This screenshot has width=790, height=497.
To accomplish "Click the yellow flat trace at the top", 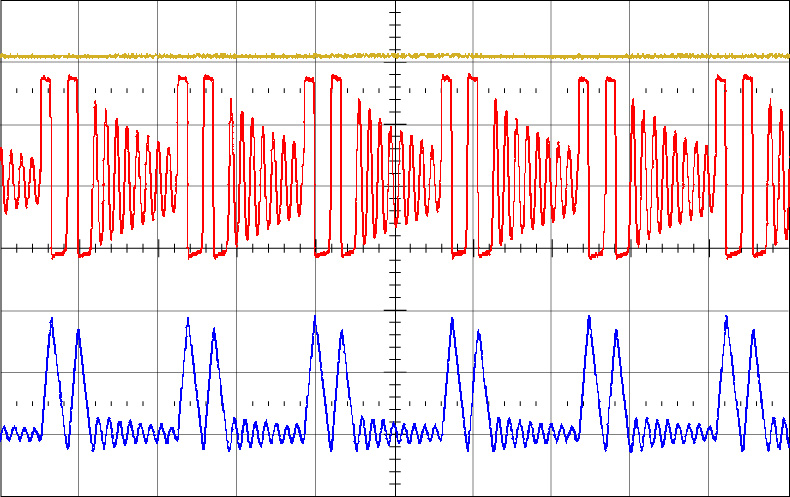I will coord(200,56).
